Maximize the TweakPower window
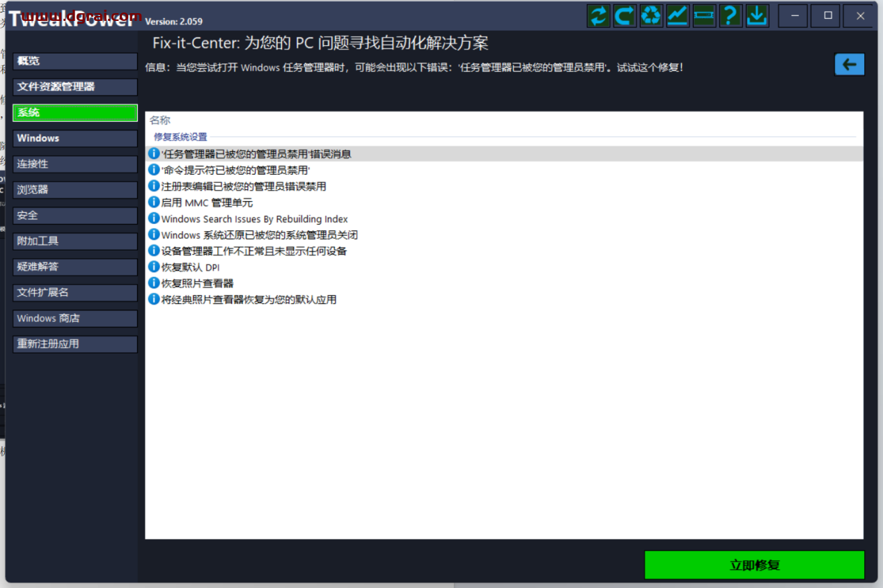 pyautogui.click(x=827, y=15)
